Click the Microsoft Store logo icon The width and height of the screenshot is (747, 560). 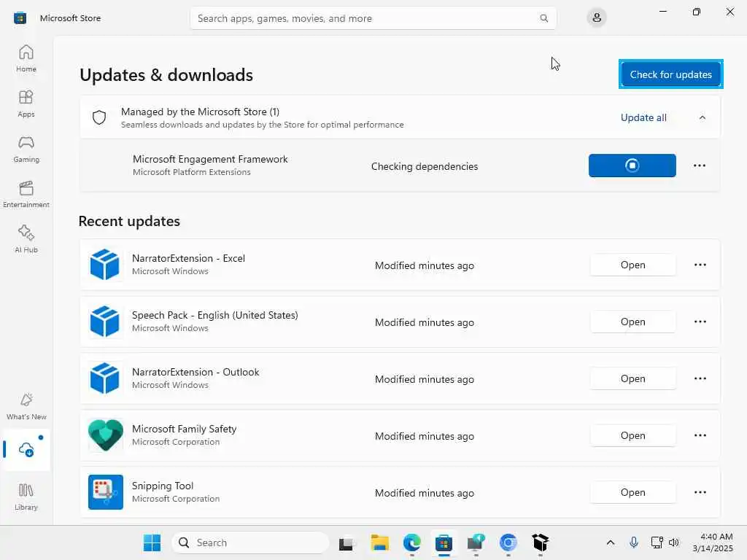[20, 18]
